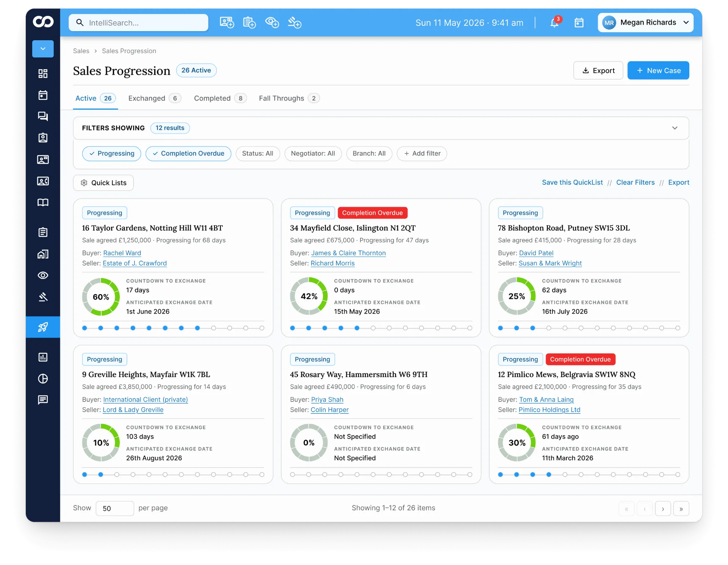Open the sidebar calendar icon
Screen dimensions: 728x565
(43, 95)
